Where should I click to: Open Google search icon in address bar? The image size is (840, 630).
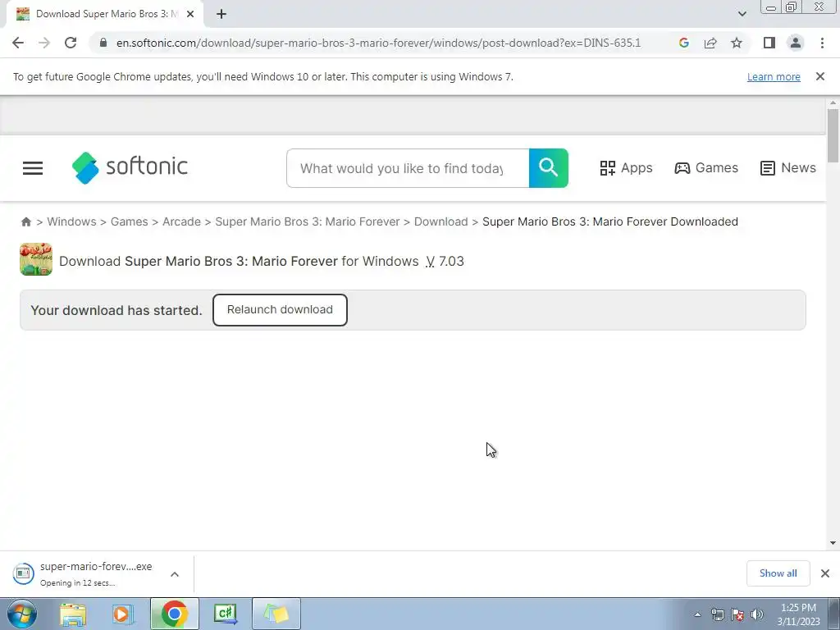[683, 43]
